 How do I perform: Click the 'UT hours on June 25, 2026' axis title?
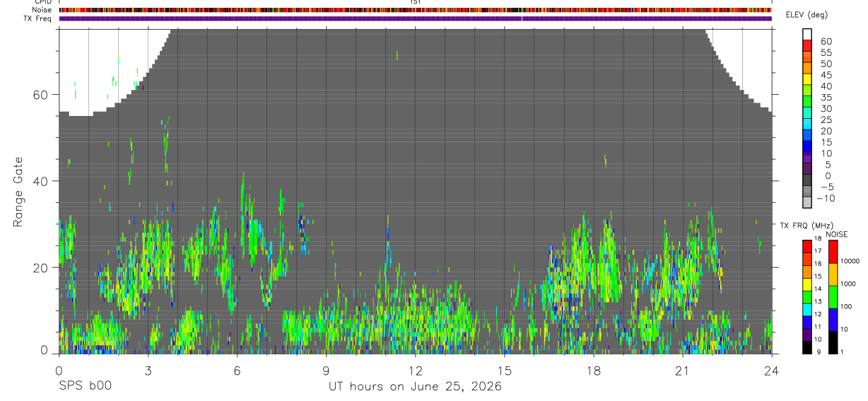415,387
